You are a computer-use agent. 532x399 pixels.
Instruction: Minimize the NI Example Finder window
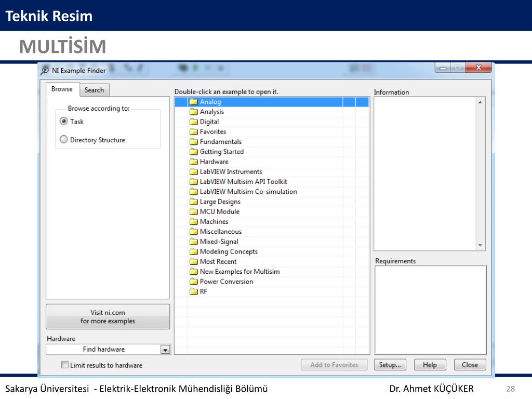click(443, 68)
